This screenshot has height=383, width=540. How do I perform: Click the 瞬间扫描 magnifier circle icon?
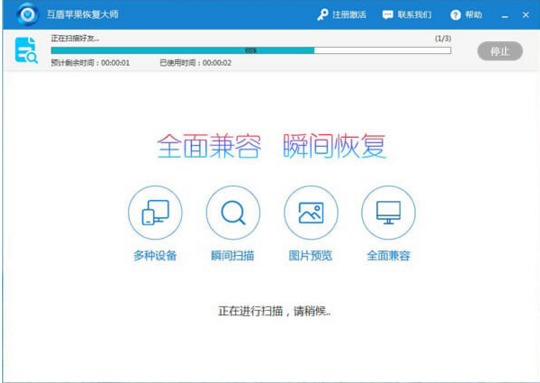[233, 213]
